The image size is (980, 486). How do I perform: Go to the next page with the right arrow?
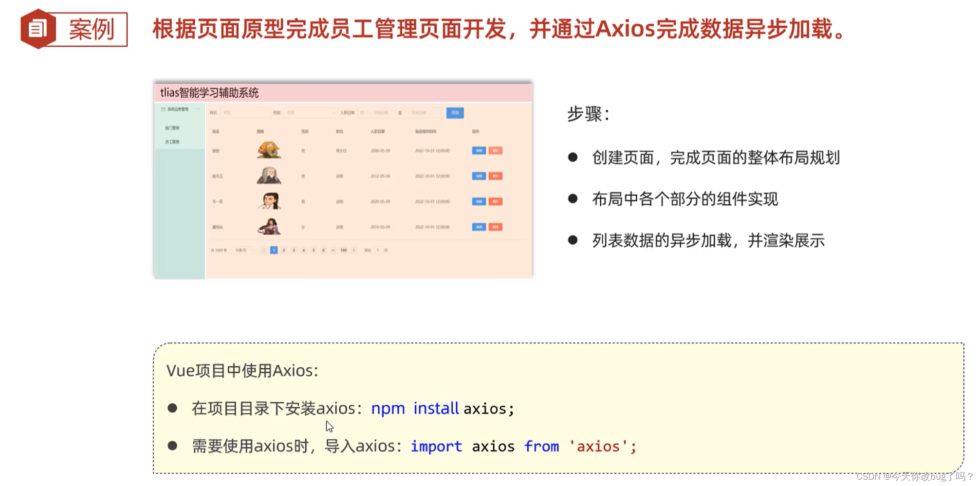coord(354,250)
